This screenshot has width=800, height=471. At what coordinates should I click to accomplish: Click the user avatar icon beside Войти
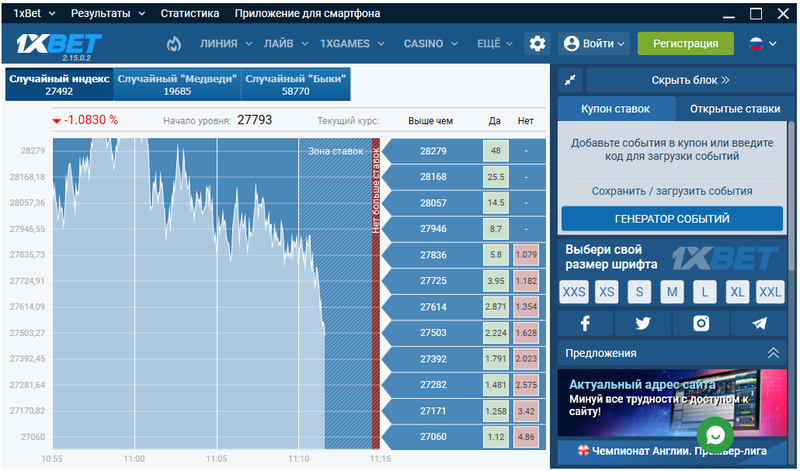571,44
